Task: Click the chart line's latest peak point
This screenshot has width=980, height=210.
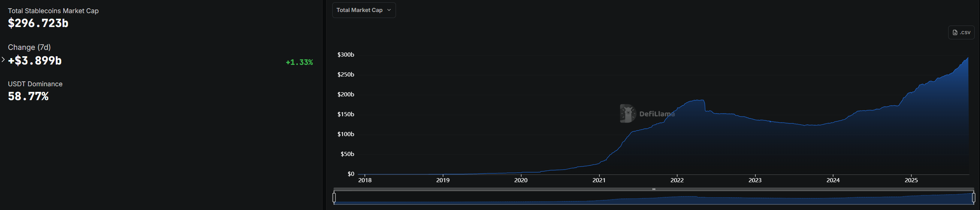Action: click(968, 57)
